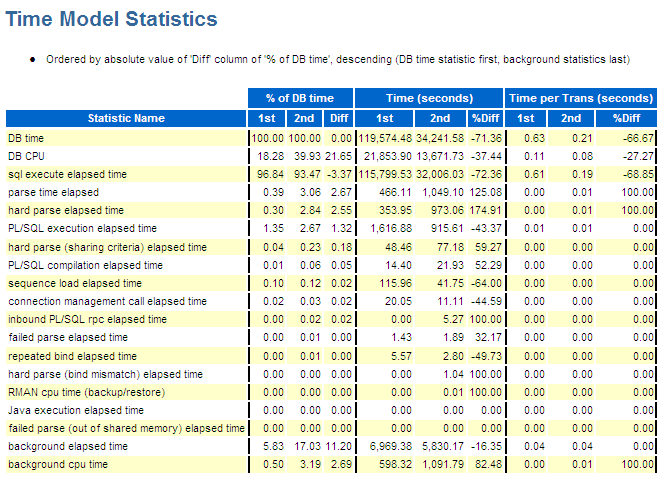Select 'background cpu time' row label
Viewport: 667px width, 489px height.
[58, 464]
